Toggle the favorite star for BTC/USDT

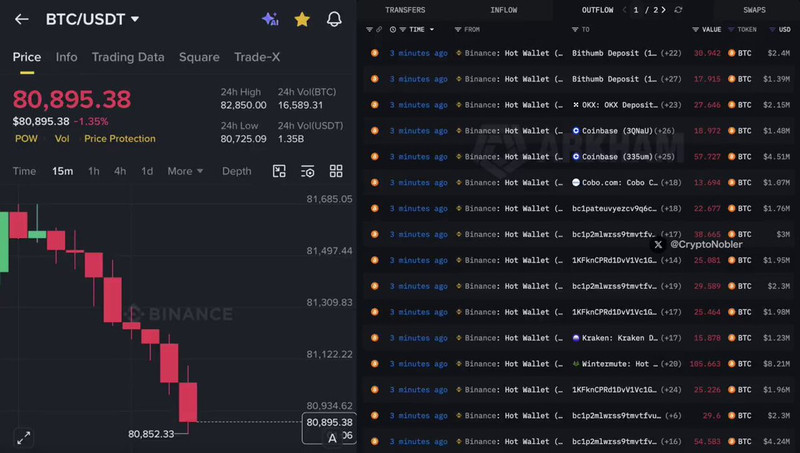[x=302, y=19]
